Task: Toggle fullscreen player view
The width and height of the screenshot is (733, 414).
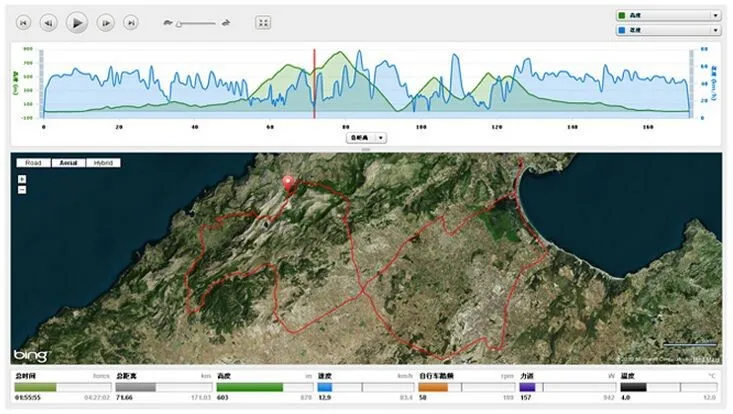Action: point(264,22)
